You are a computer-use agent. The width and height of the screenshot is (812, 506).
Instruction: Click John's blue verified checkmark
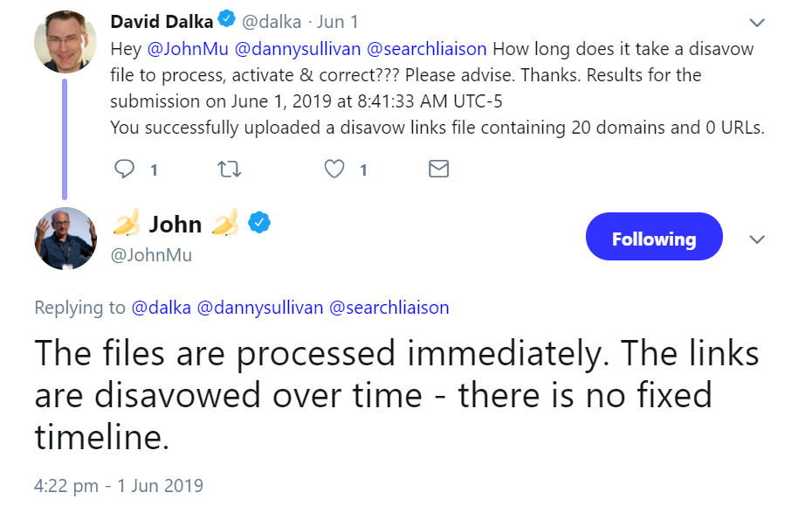click(258, 224)
